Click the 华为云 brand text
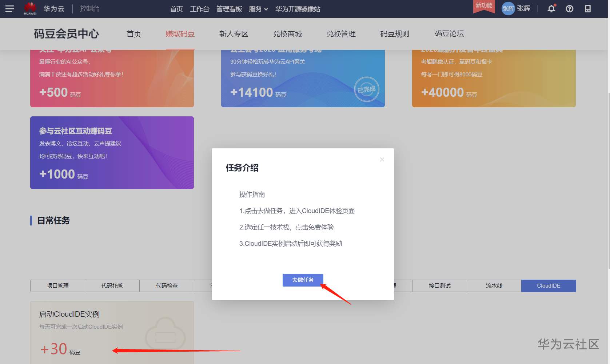Viewport: 610px width, 364px height. pos(54,8)
